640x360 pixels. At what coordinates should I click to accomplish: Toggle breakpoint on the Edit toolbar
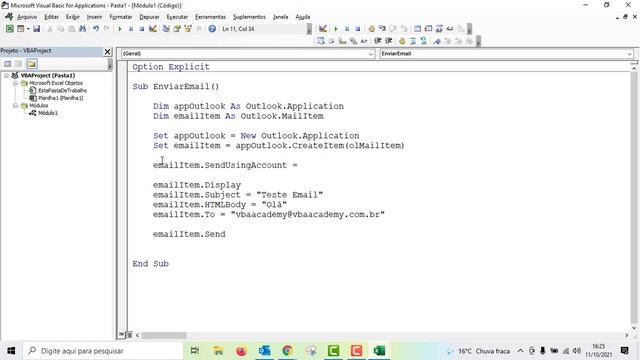(x=402, y=41)
